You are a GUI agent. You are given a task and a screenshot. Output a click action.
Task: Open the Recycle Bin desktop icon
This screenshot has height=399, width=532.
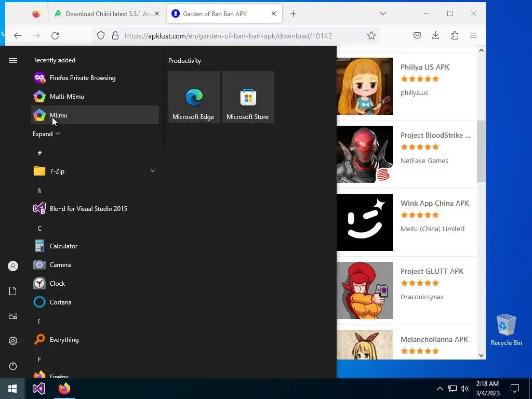pos(506,330)
